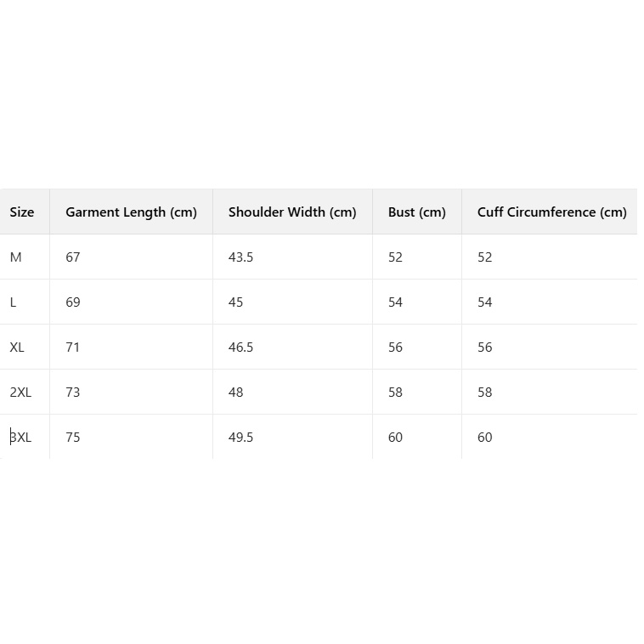Screen dimensions: 644x644
Task: Click garment length value 67
Action: 73,257
